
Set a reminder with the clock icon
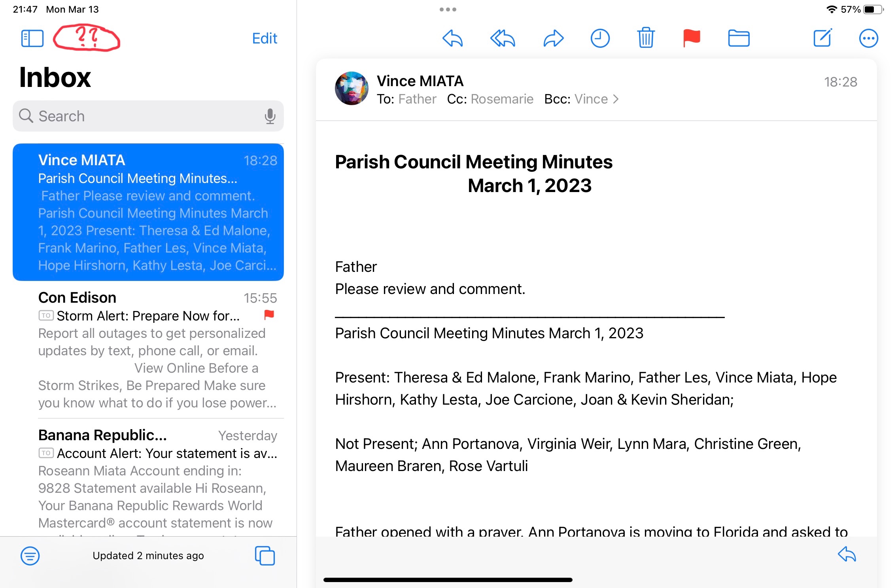click(600, 38)
